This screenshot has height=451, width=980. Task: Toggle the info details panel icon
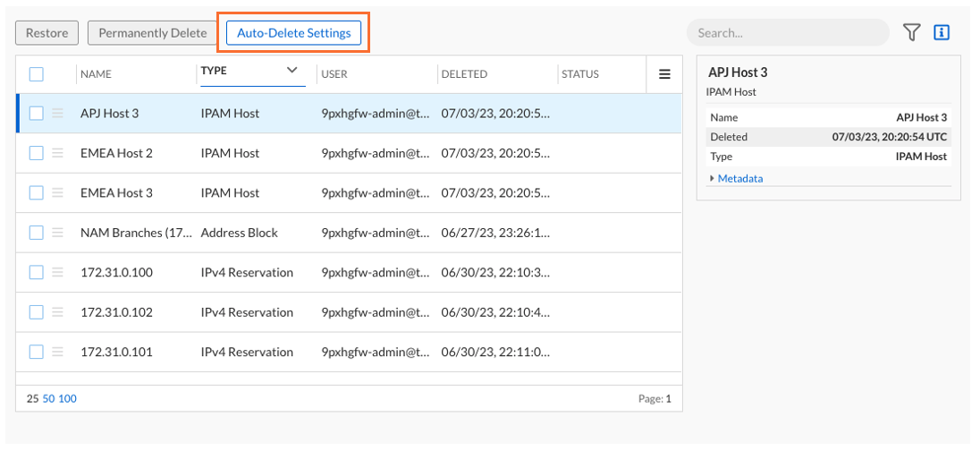click(941, 33)
